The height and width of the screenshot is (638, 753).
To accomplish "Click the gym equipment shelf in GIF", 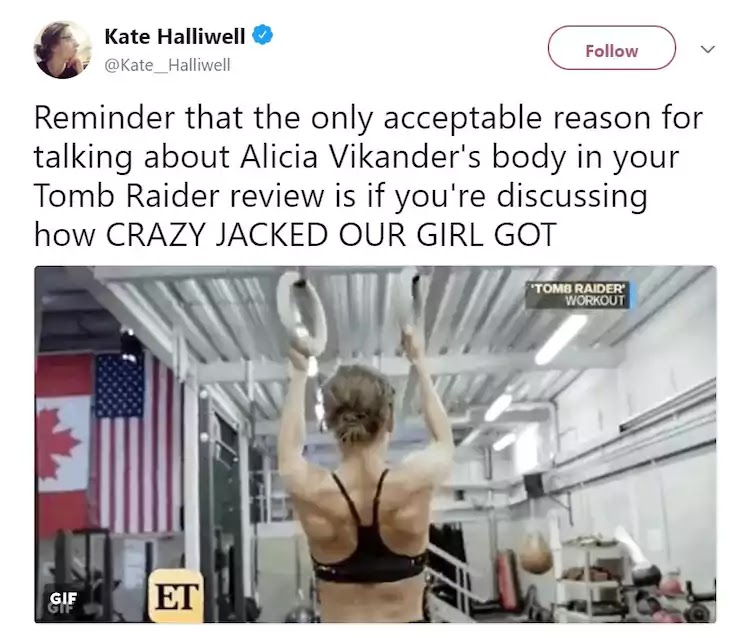I will (595, 574).
